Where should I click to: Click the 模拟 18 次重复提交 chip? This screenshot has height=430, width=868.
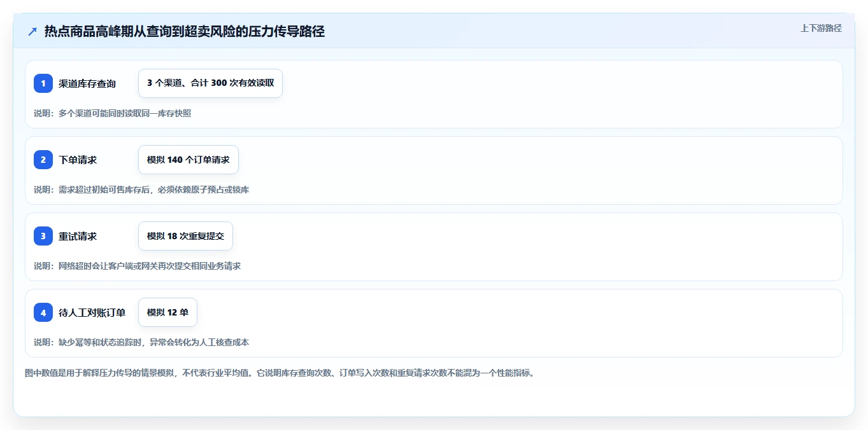[185, 236]
